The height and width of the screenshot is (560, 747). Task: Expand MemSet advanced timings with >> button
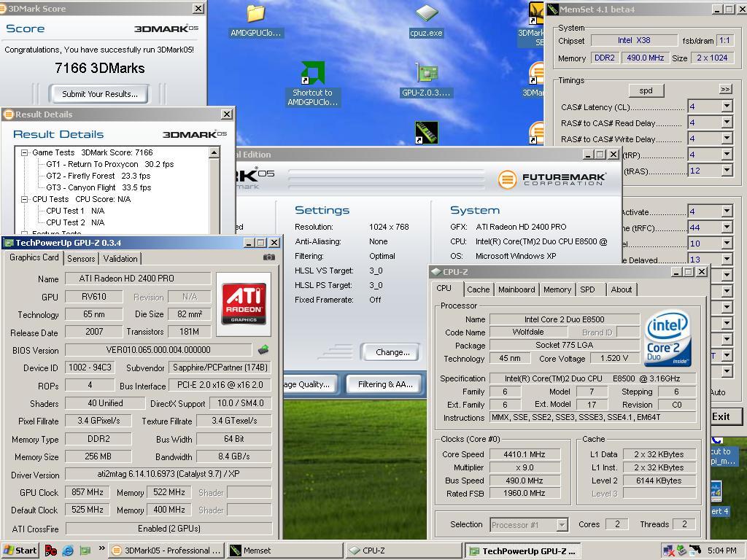point(725,89)
